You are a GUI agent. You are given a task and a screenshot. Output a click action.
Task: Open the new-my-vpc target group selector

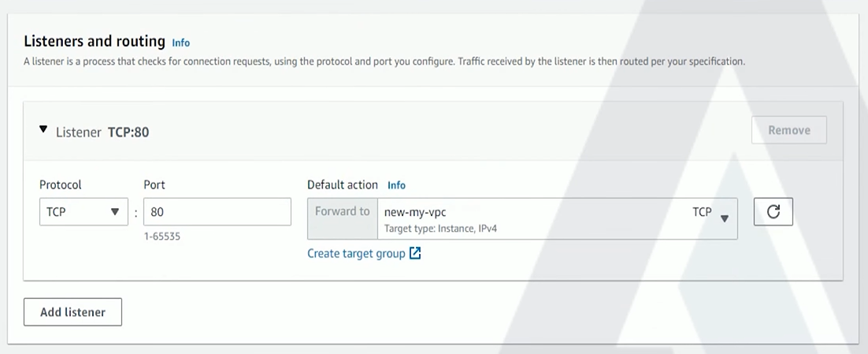(x=558, y=219)
